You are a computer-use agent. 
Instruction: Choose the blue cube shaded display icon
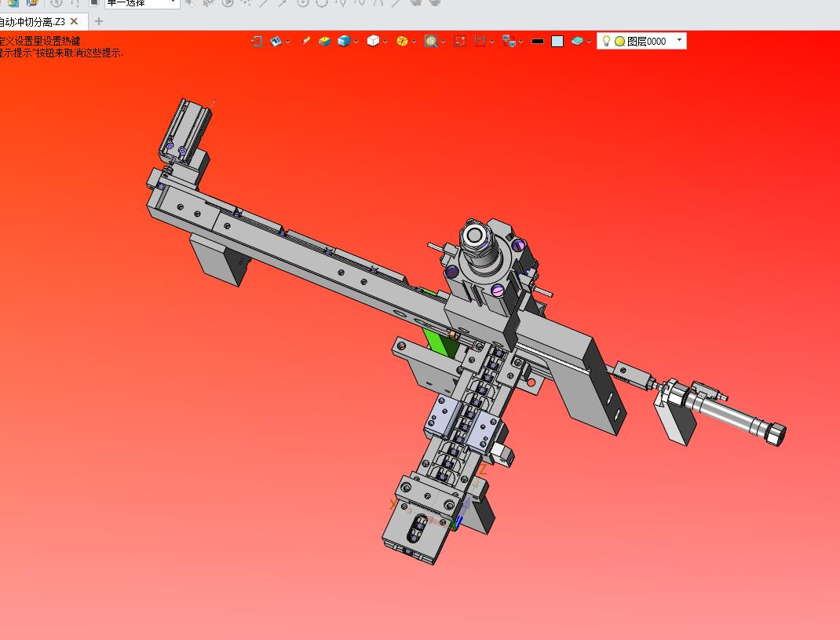pos(344,42)
